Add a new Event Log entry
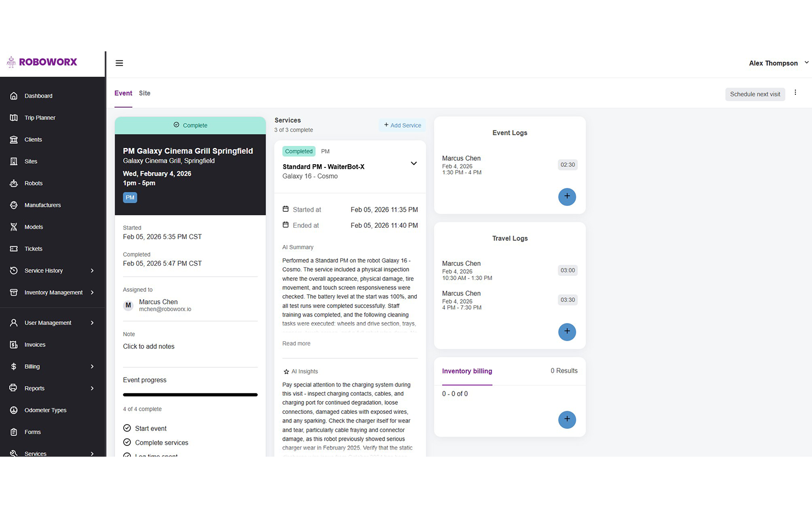The height and width of the screenshot is (508, 812). 566,197
